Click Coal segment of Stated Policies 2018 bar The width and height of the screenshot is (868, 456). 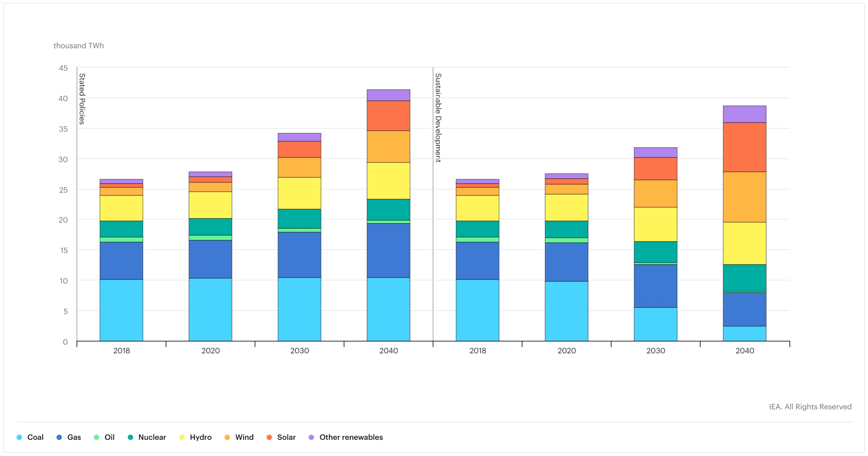[121, 310]
